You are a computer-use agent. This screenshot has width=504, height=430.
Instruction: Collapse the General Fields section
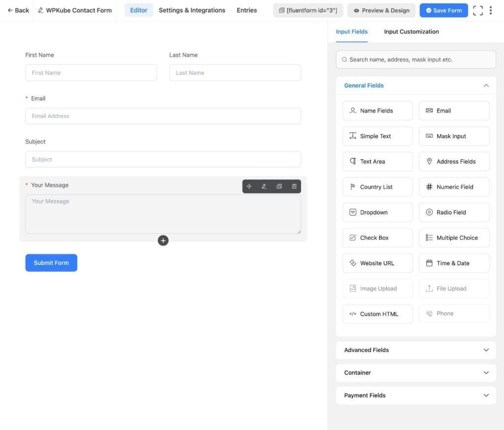tap(486, 86)
